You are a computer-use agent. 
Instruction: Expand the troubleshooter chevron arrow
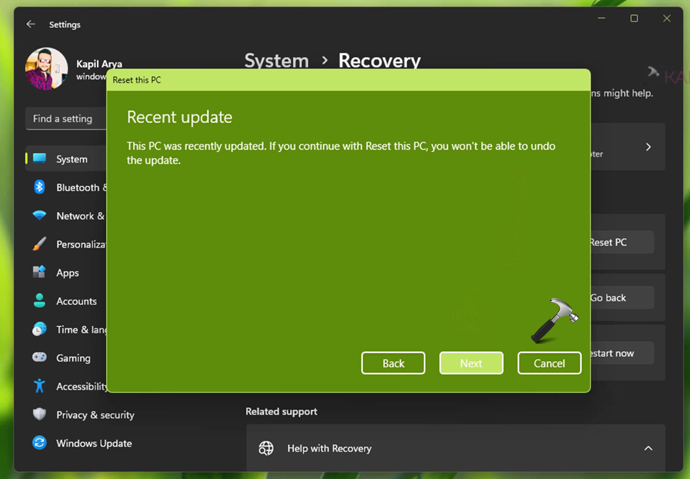click(647, 147)
